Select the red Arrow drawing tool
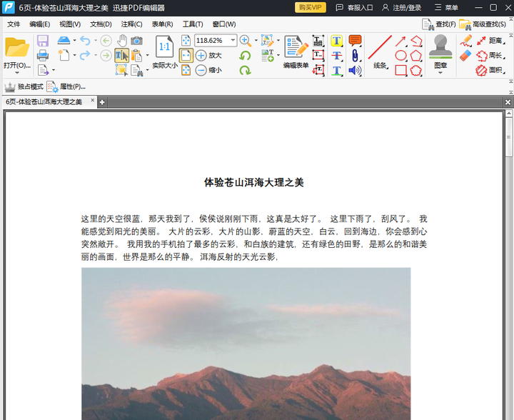514x420 pixels. tap(400, 41)
